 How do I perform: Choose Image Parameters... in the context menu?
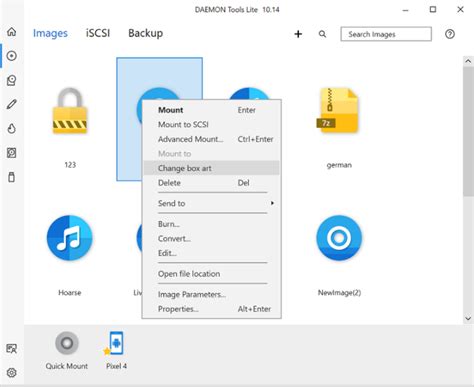point(211,294)
